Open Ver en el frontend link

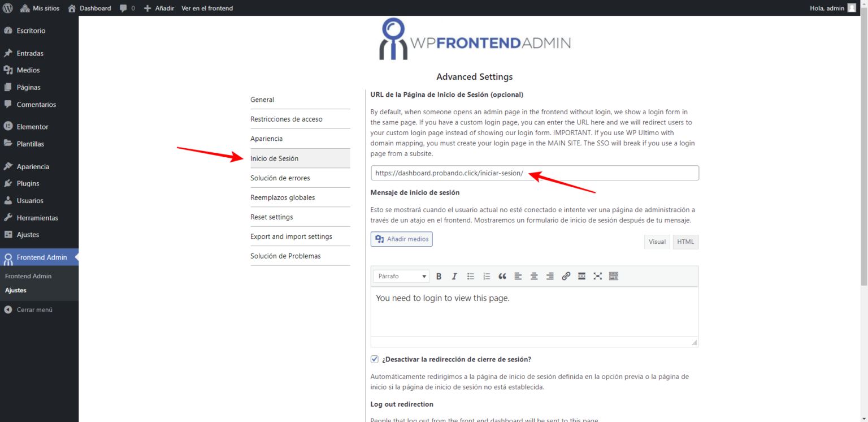[x=207, y=8]
